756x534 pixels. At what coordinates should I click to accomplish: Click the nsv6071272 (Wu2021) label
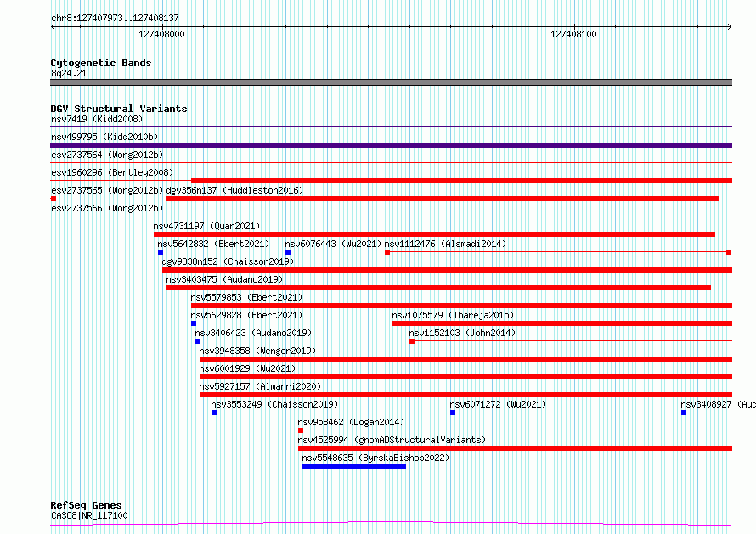tap(498, 404)
